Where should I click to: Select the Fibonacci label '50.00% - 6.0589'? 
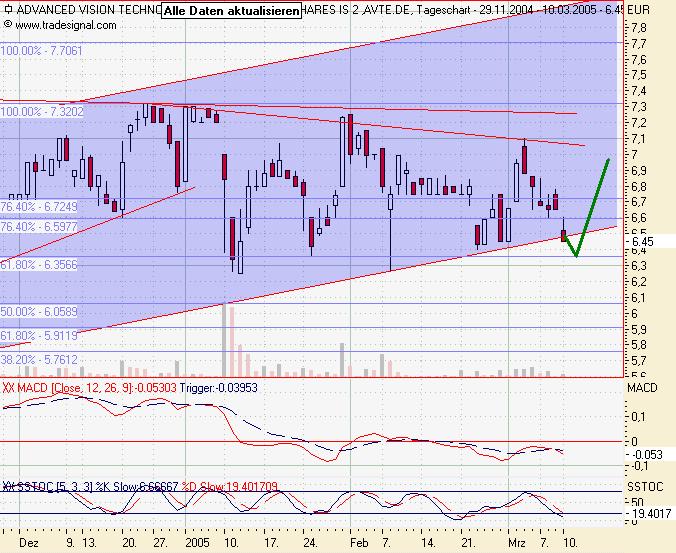click(x=39, y=312)
